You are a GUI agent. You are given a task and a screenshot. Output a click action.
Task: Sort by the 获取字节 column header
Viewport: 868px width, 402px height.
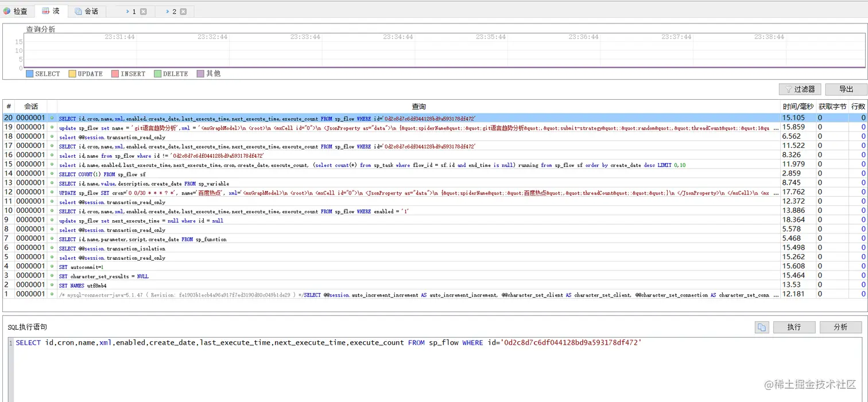(832, 107)
